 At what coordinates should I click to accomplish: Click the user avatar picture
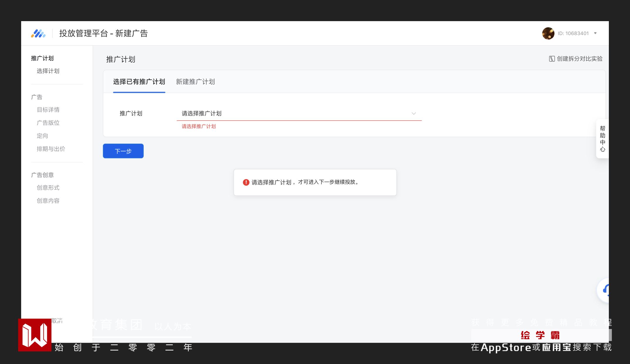tap(548, 33)
